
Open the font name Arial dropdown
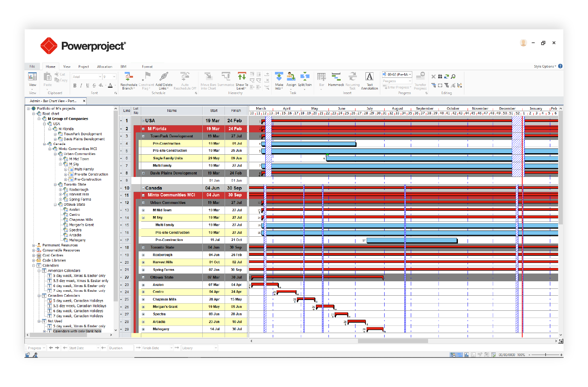[100, 77]
